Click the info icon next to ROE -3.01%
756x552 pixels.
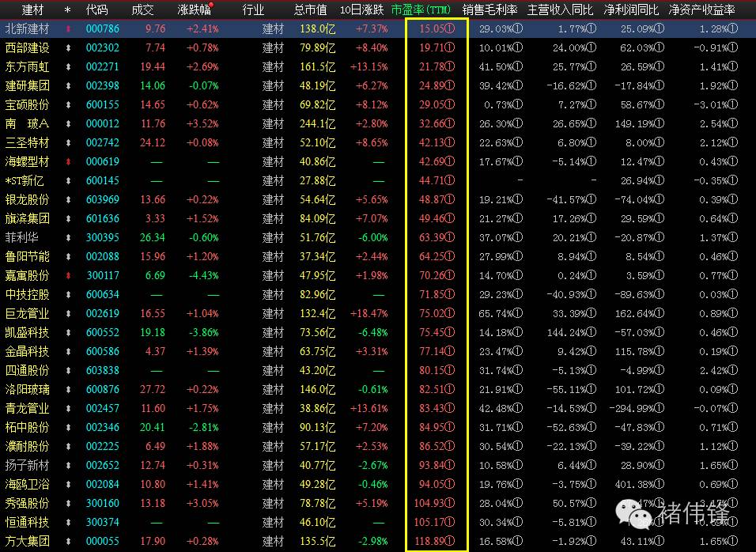click(x=733, y=105)
